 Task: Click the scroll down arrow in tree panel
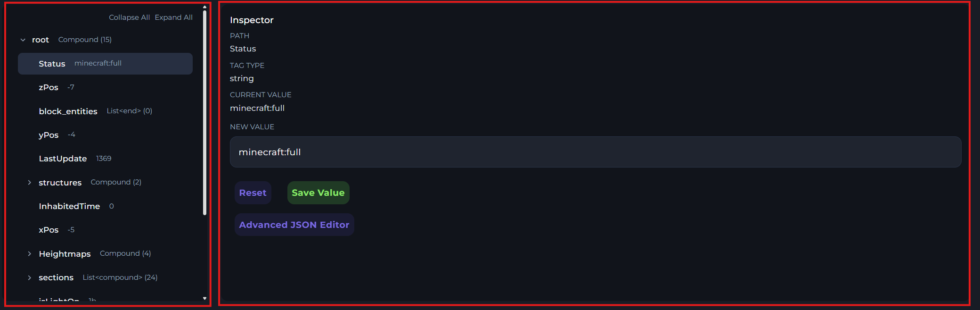tap(204, 298)
